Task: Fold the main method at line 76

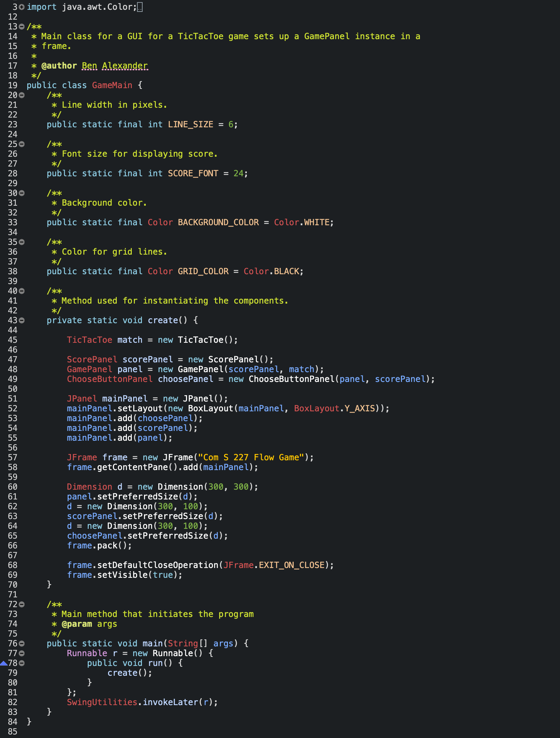Action: point(22,644)
